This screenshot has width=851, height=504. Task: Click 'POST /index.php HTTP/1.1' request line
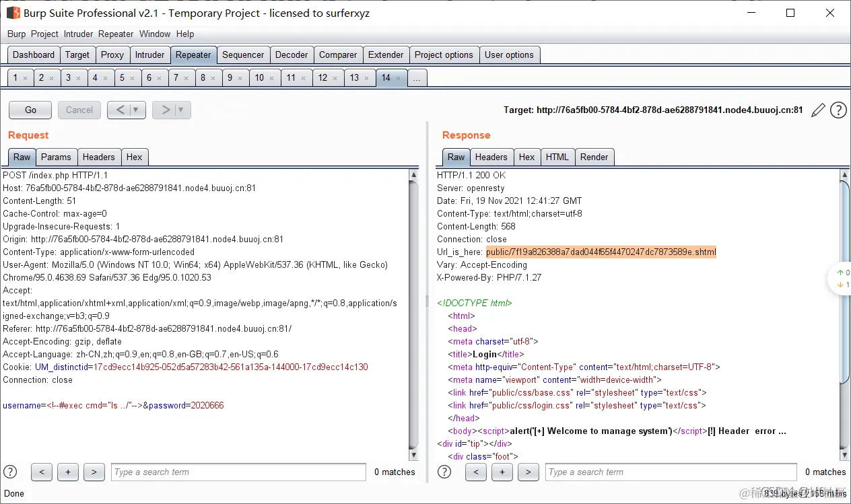coord(55,175)
